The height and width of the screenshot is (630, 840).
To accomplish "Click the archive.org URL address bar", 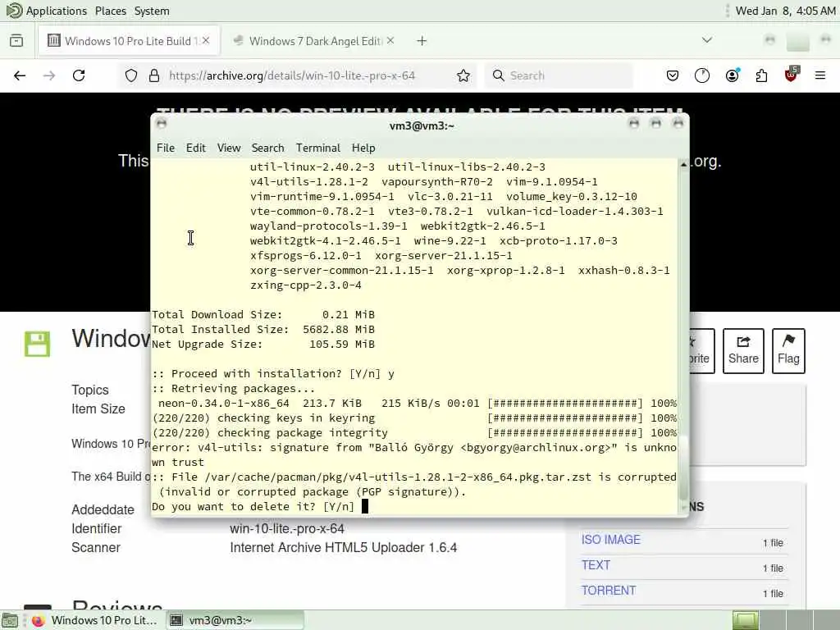I will click(292, 75).
